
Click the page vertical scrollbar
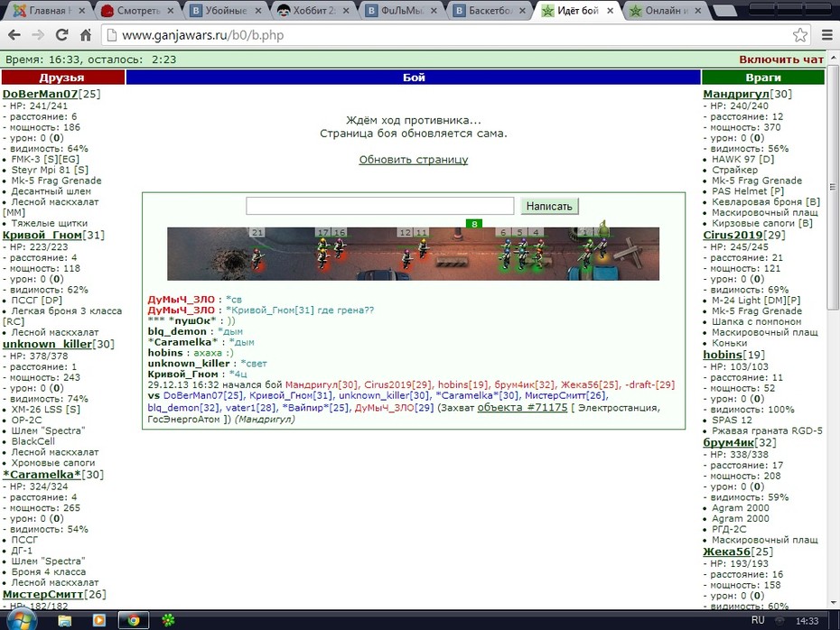point(833,188)
